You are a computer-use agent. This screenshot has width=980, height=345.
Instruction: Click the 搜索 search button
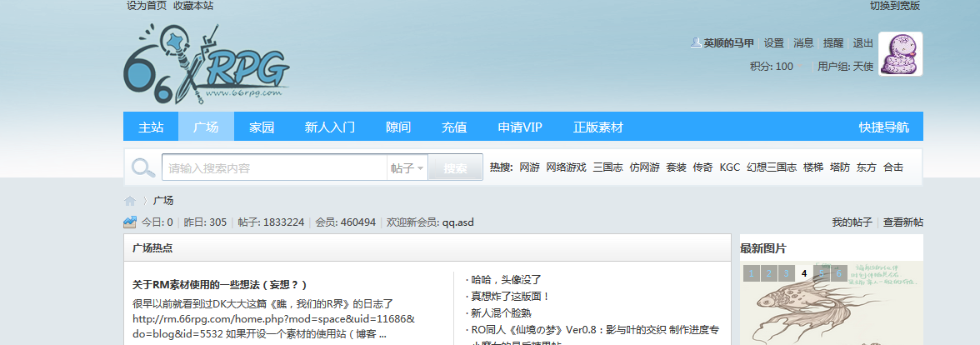[x=455, y=167]
